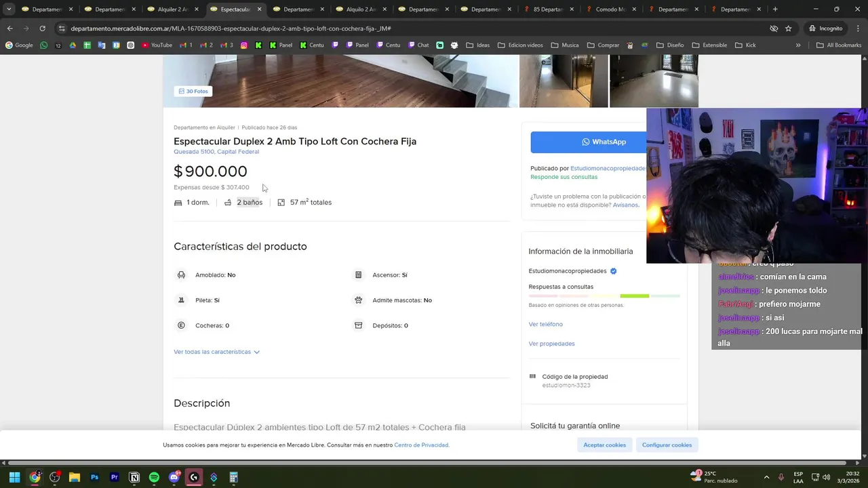868x488 pixels.
Task: Switch to the Alquiler 2 Am tab
Action: coord(172,9)
